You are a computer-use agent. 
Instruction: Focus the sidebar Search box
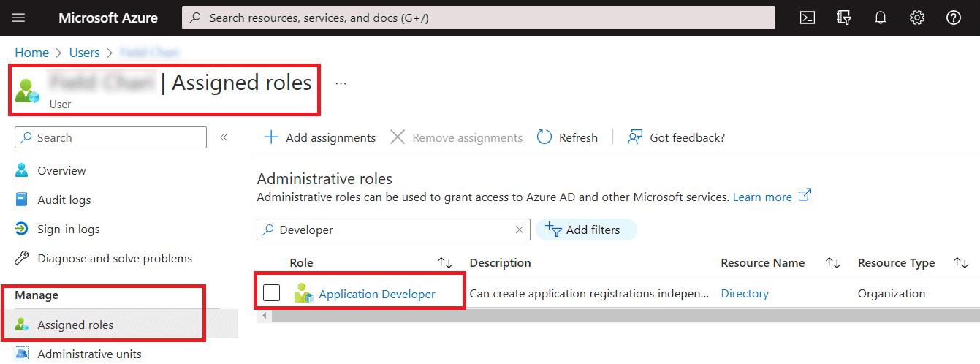[111, 137]
